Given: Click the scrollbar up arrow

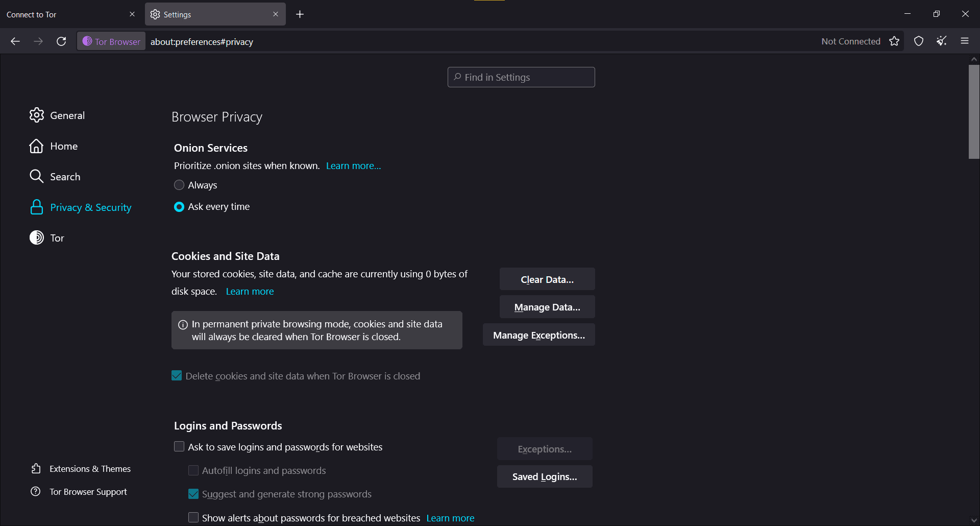Looking at the screenshot, I should 974,59.
